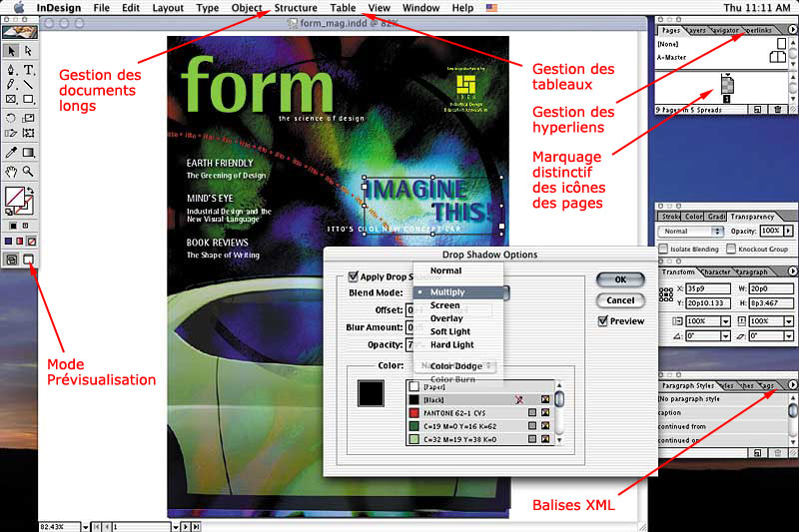Select the [Paper] swatch

pyautogui.click(x=480, y=386)
